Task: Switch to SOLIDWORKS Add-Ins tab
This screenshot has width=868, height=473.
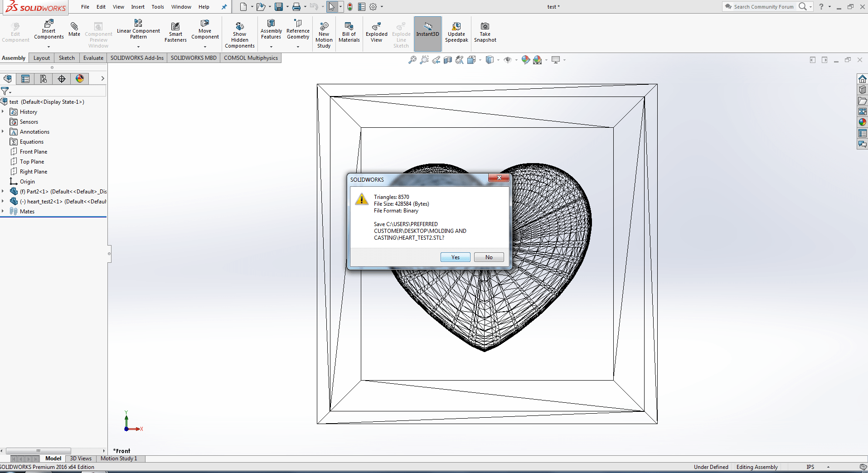Action: (137, 58)
